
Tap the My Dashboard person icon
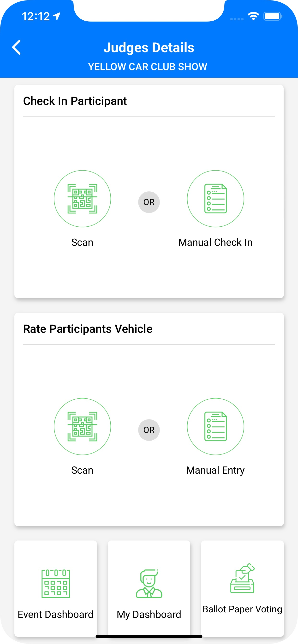(x=149, y=584)
